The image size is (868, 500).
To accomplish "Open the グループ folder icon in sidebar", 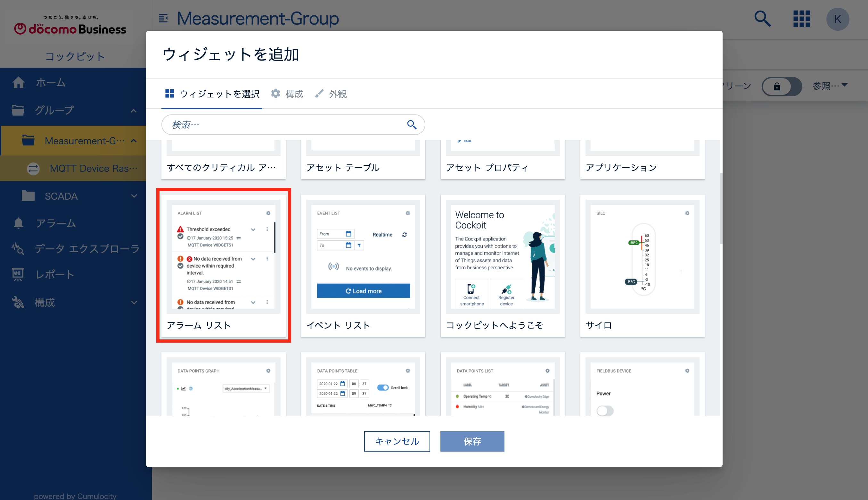I will pos(18,111).
